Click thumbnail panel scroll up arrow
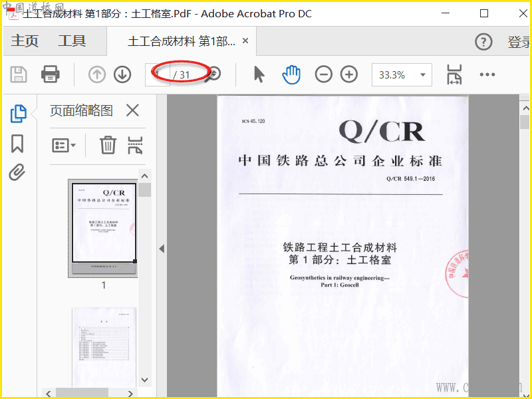The image size is (532, 399). [x=145, y=176]
